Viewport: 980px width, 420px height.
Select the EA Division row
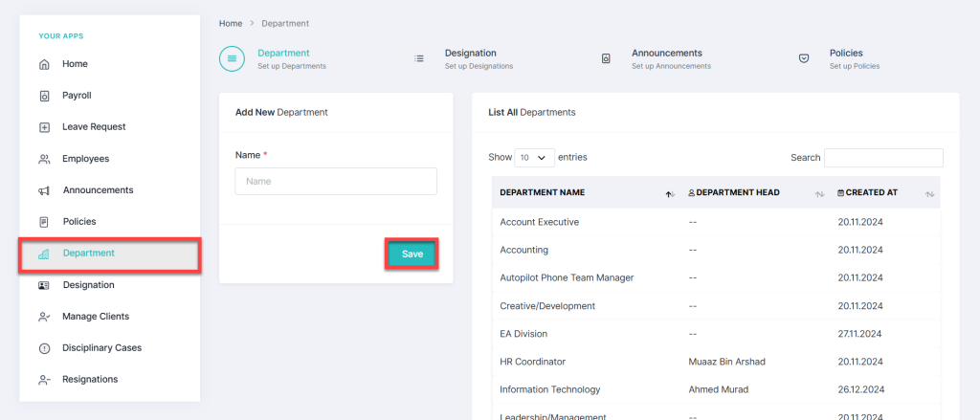pos(716,334)
